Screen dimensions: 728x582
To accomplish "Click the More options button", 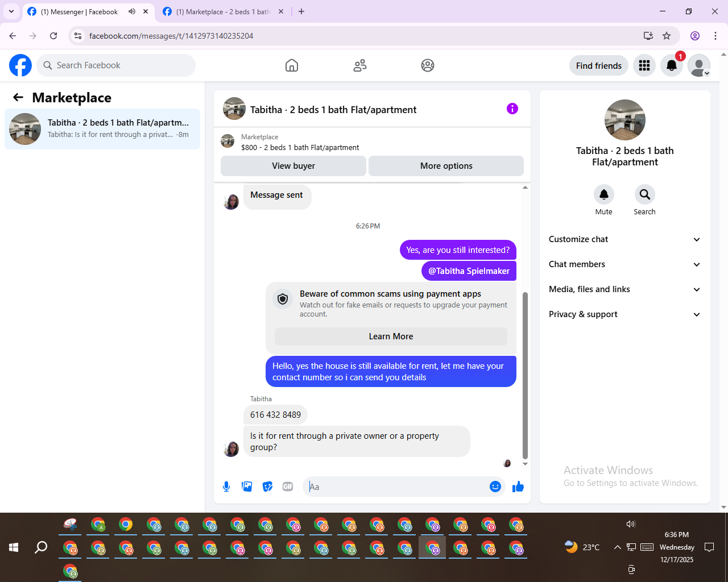I will 446,166.
